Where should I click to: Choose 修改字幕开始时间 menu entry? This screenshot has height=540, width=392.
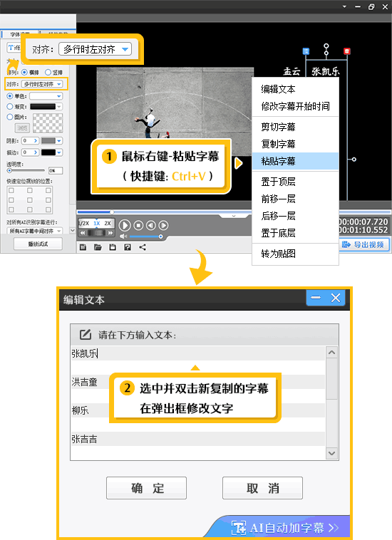[x=295, y=106]
